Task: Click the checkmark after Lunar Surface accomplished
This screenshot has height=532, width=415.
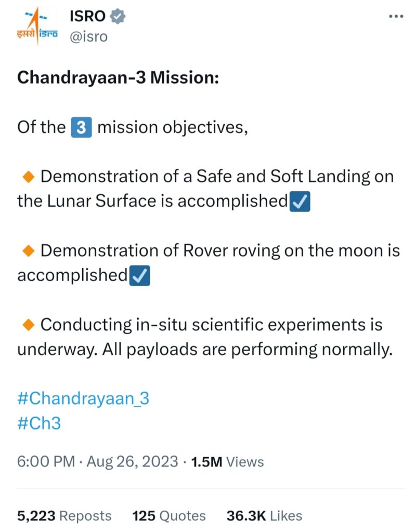Action: click(x=300, y=202)
